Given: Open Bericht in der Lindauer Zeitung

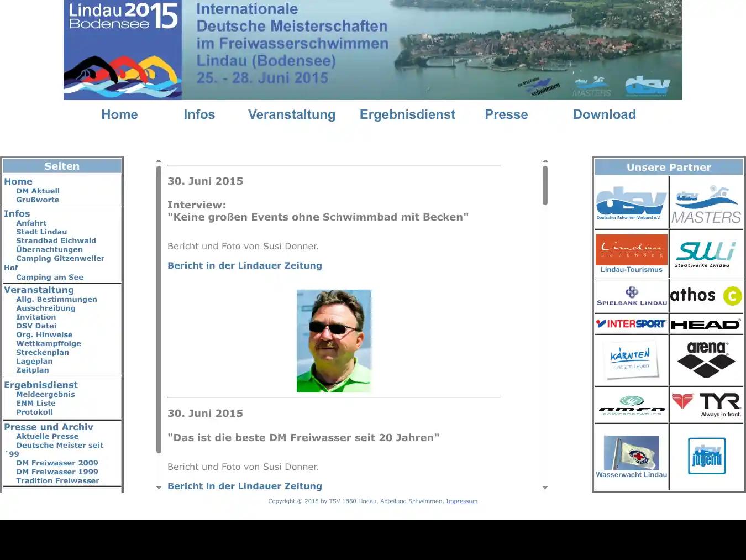Looking at the screenshot, I should [x=245, y=265].
